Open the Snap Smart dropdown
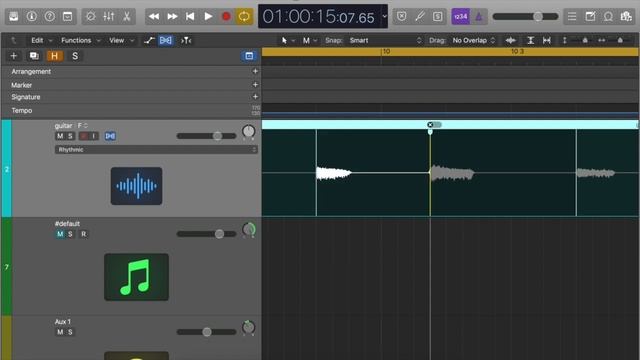Image resolution: width=640 pixels, height=360 pixels. [x=385, y=40]
